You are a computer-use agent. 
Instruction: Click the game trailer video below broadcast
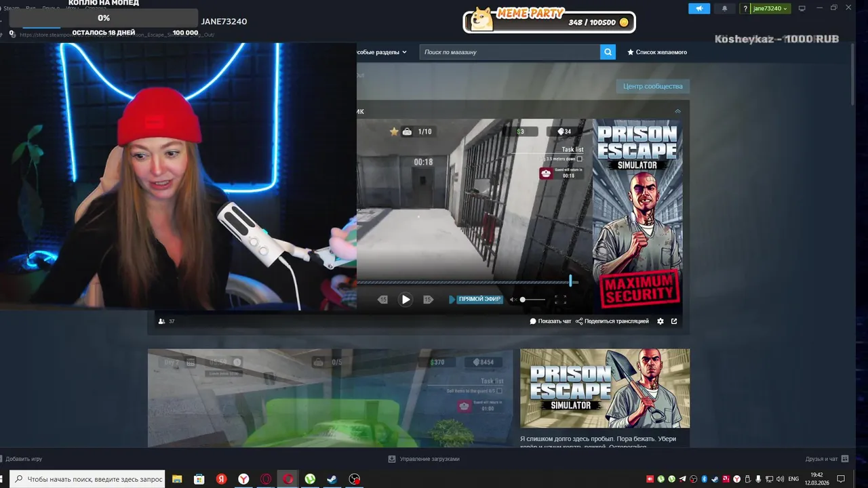(330, 398)
